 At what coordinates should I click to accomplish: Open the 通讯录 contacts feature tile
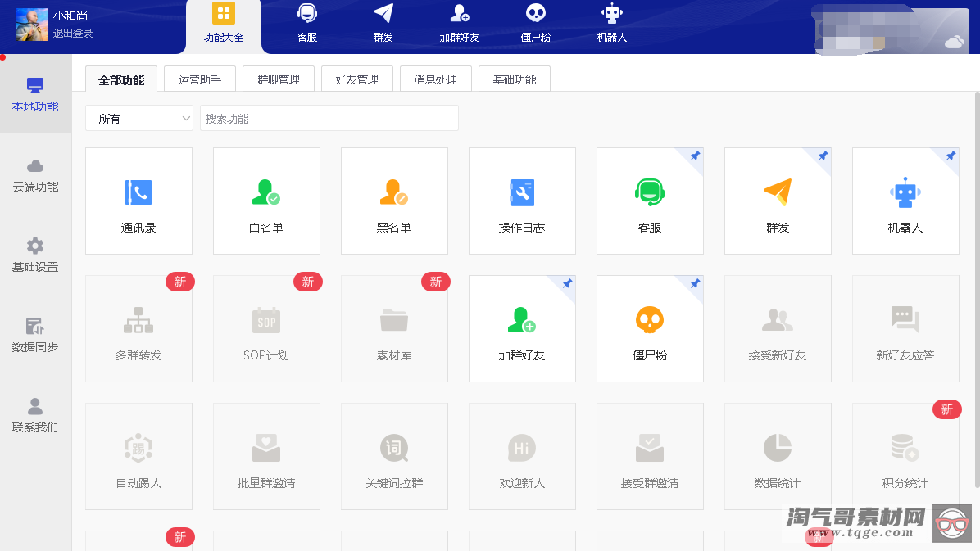(138, 201)
